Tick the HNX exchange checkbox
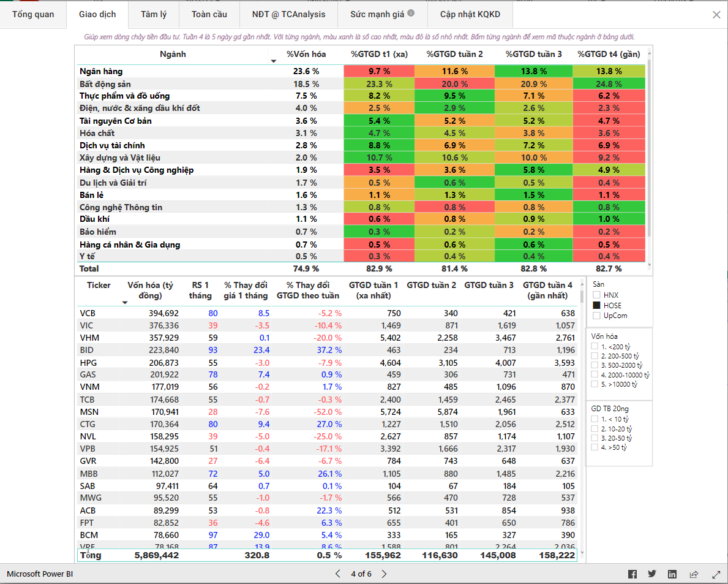 pos(596,295)
